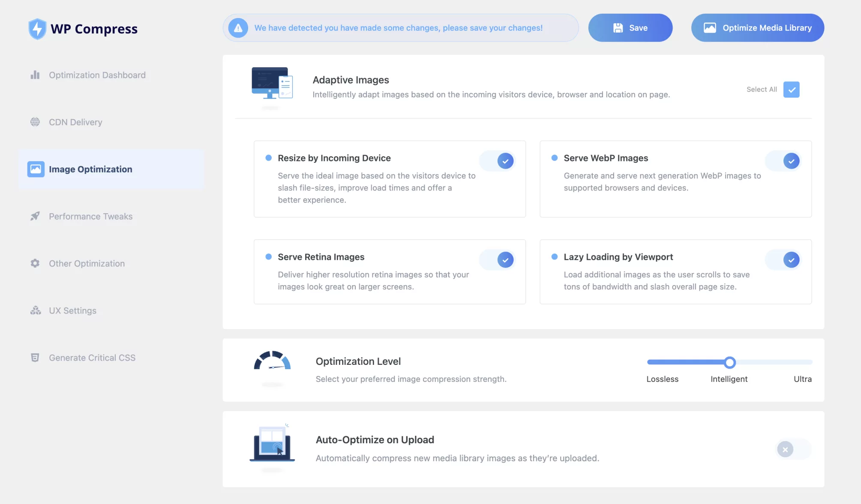Viewport: 861px width, 504px height.
Task: Click the Serve Retina Images title
Action: 321,257
